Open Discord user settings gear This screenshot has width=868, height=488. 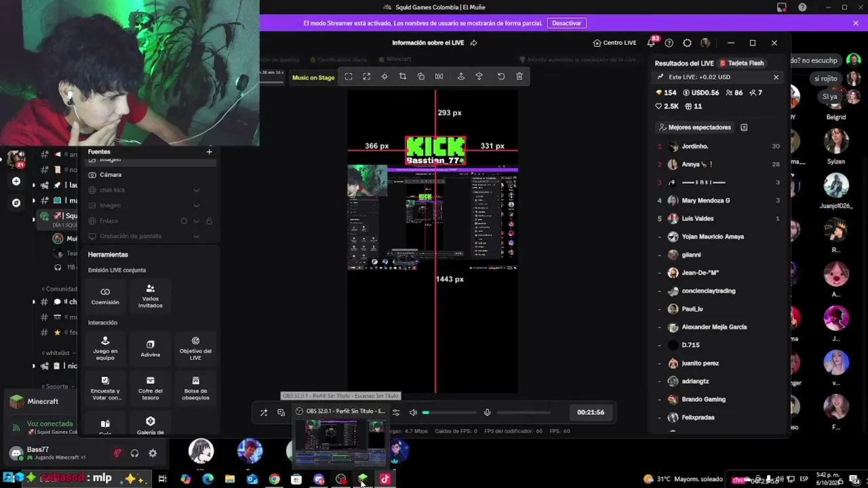153,453
